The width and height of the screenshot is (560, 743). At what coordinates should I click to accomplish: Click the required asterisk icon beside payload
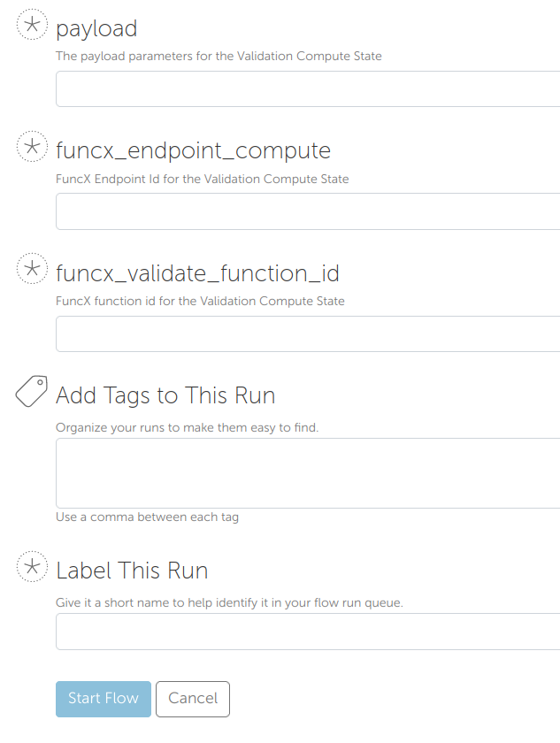click(32, 26)
